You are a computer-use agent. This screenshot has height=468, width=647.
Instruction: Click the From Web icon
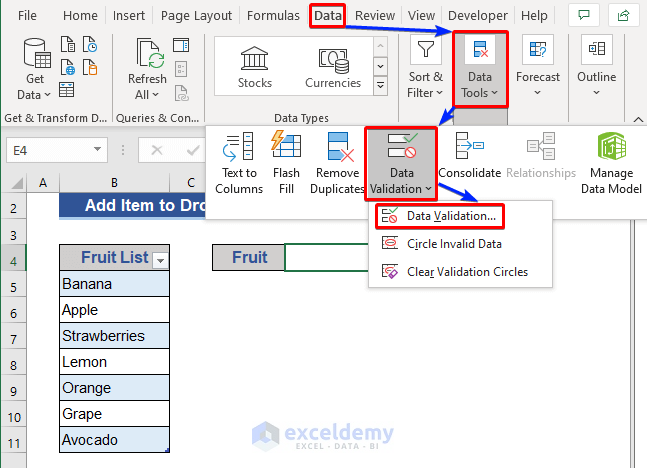tap(68, 67)
